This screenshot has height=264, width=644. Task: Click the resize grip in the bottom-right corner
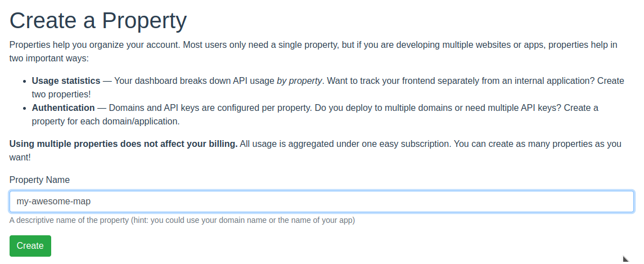tap(625, 259)
